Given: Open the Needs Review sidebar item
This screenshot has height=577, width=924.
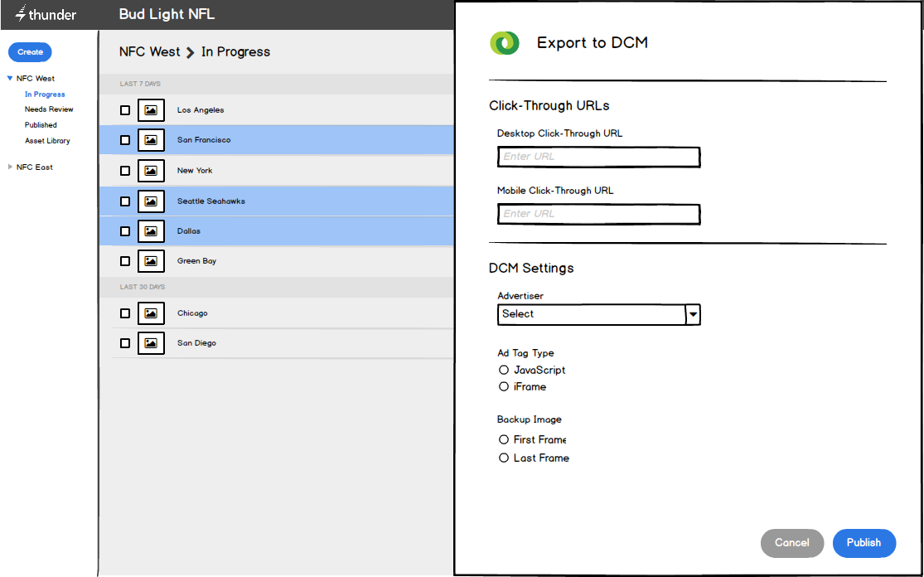Looking at the screenshot, I should tap(49, 109).
